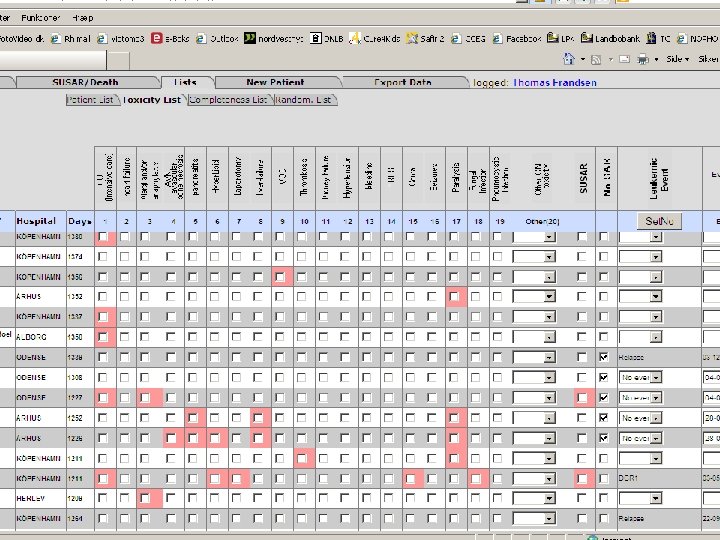Viewport: 720px width, 540px height.
Task: Tick SUSAR checkbox in the DCR1 row
Action: tap(582, 478)
